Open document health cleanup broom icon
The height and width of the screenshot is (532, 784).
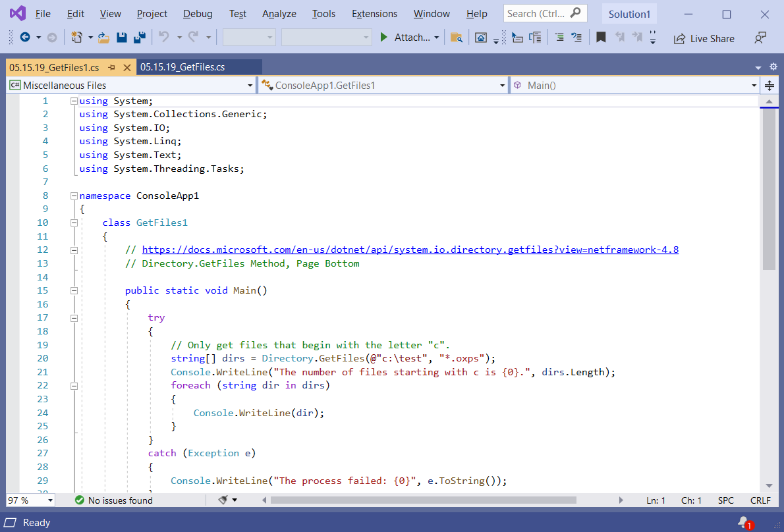point(223,500)
